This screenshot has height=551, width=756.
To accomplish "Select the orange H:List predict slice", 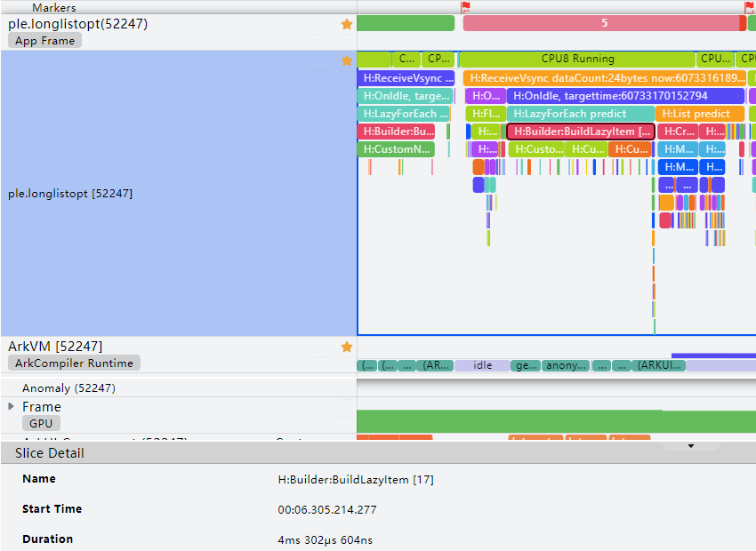I will (x=699, y=113).
